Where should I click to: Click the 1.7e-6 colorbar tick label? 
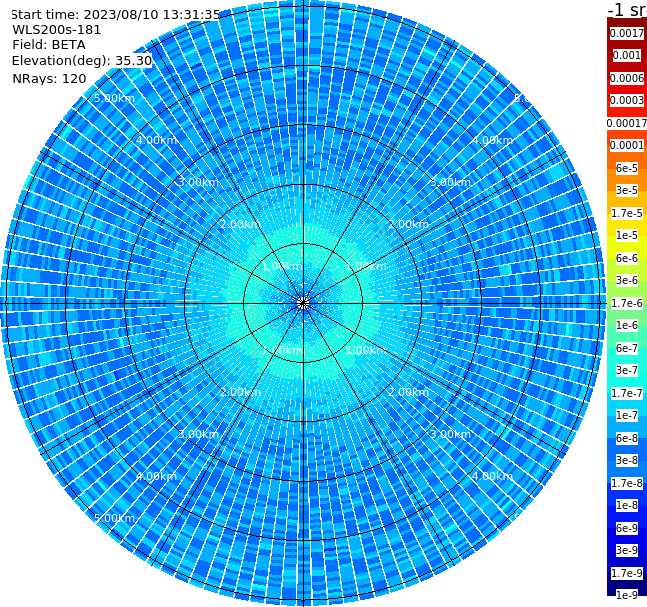tap(627, 303)
